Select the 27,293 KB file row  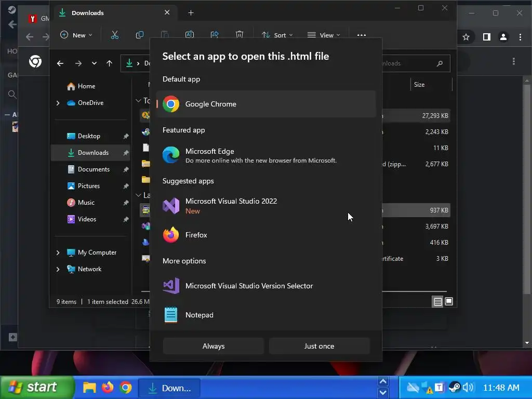pos(416,116)
